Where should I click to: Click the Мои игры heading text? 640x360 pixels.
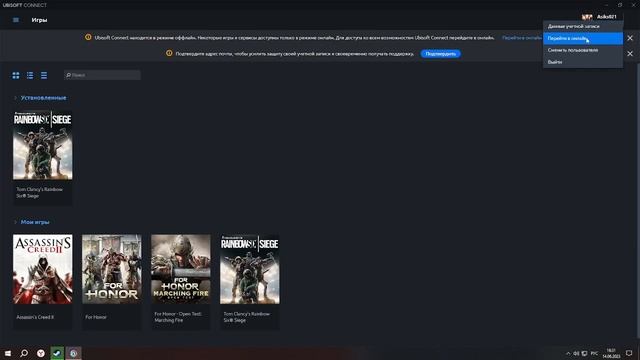point(35,222)
